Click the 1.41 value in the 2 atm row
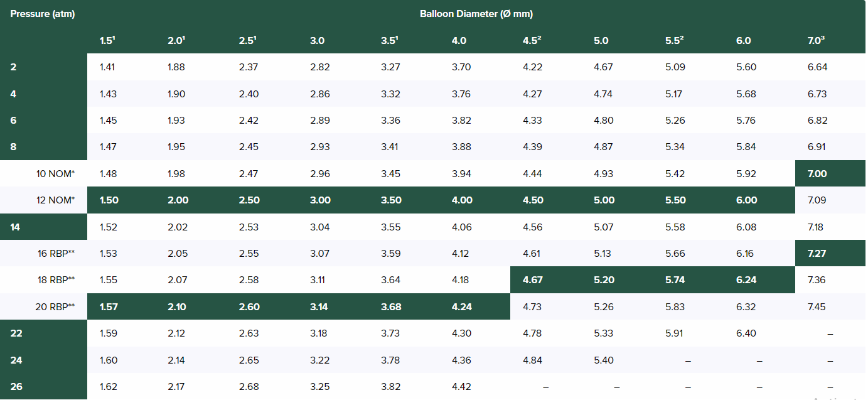The height and width of the screenshot is (400, 868). [108, 67]
